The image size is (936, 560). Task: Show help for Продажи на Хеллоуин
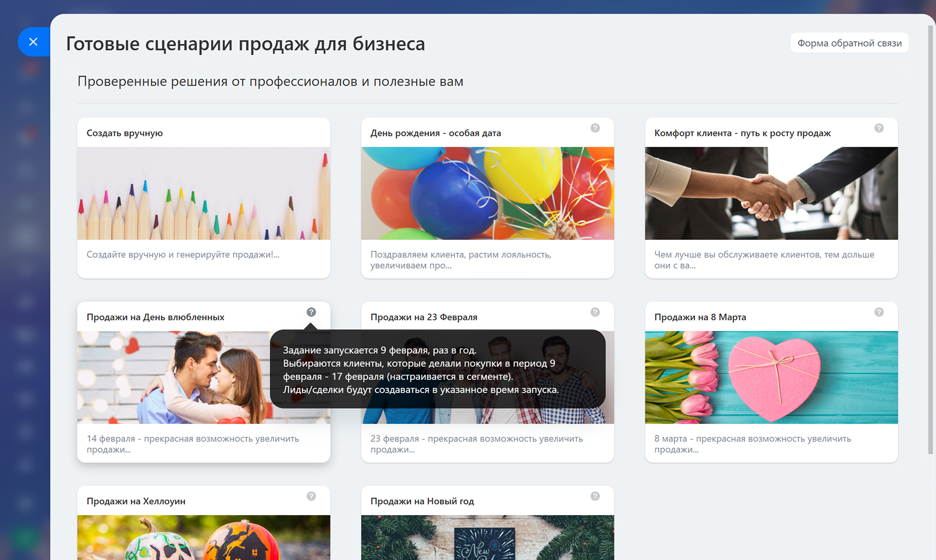pyautogui.click(x=311, y=496)
